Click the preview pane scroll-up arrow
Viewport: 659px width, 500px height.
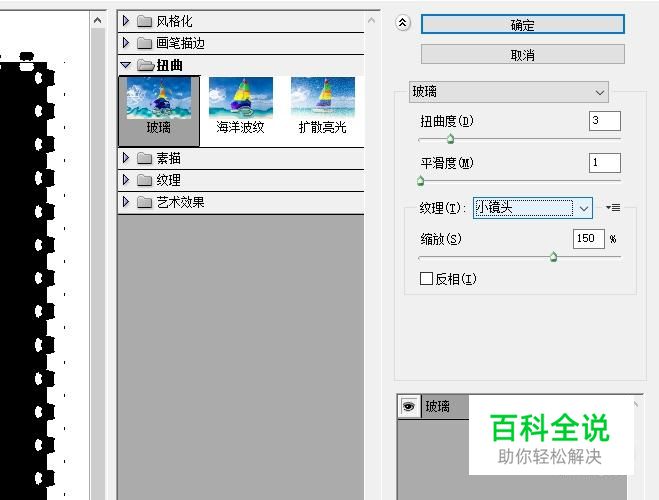[x=98, y=20]
